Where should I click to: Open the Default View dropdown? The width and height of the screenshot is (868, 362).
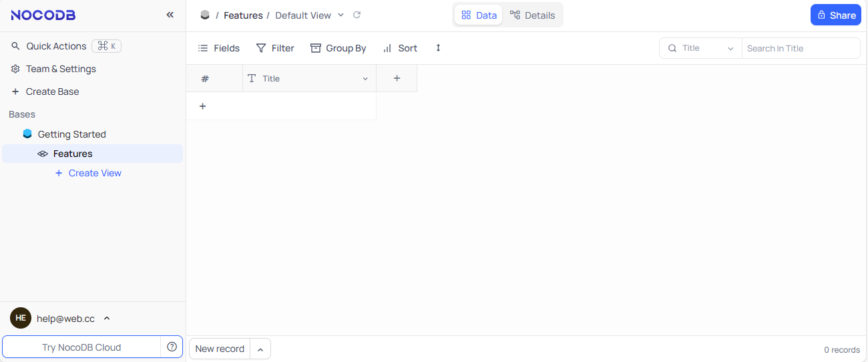pyautogui.click(x=309, y=15)
